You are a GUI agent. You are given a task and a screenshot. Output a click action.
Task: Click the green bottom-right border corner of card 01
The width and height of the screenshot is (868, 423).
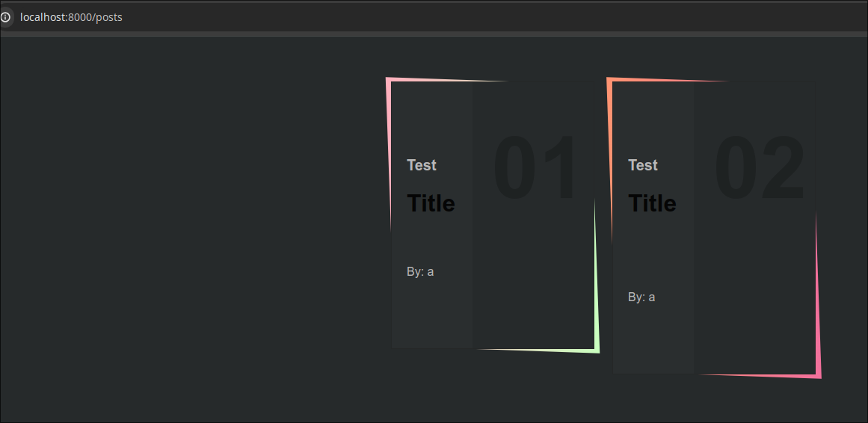pyautogui.click(x=597, y=350)
